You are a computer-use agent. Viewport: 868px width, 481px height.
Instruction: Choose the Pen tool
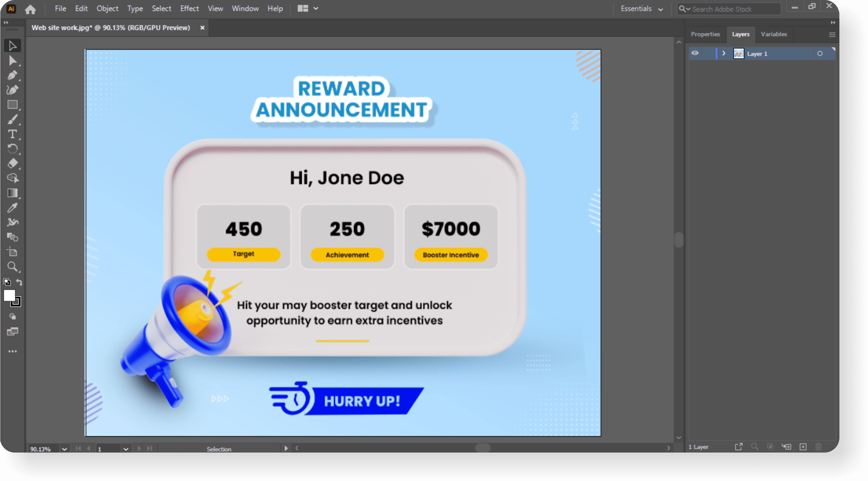pos(13,75)
